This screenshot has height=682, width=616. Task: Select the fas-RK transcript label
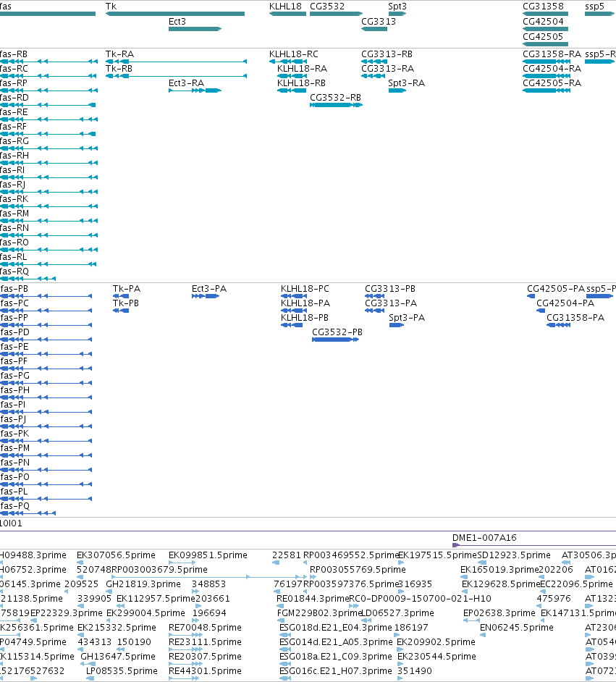[14, 199]
